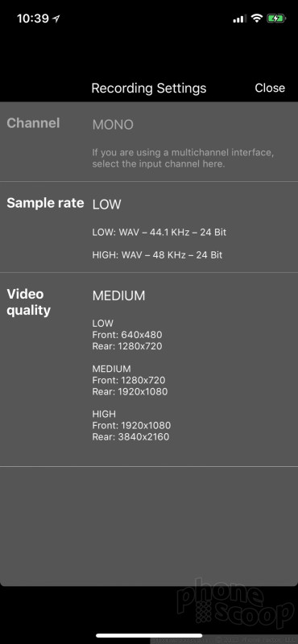Tap the Sample rate label
The height and width of the screenshot is (644, 298).
(x=45, y=203)
